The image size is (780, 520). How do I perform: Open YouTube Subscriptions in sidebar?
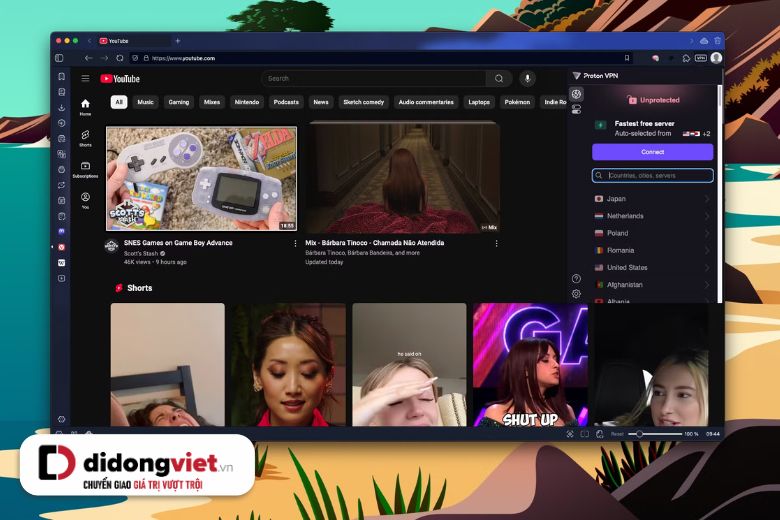(86, 169)
